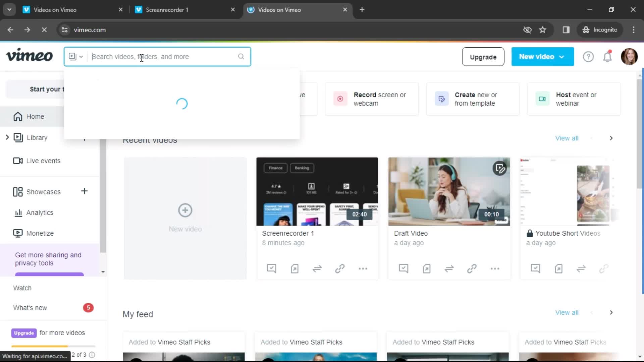This screenshot has width=644, height=362.
Task: Click the Vimeo logo
Action: [x=30, y=56]
